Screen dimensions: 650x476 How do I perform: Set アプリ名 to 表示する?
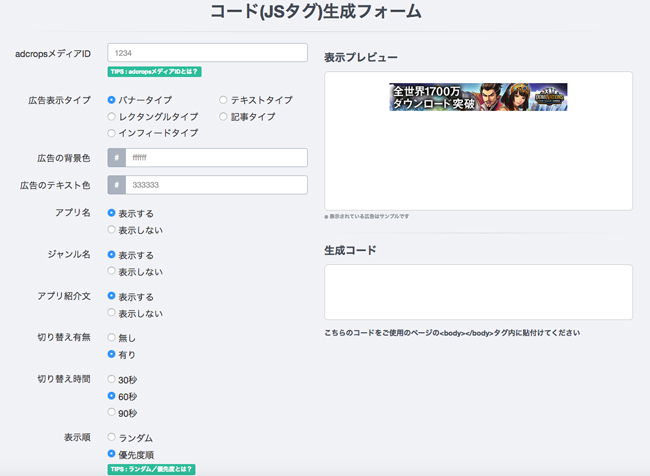(111, 213)
